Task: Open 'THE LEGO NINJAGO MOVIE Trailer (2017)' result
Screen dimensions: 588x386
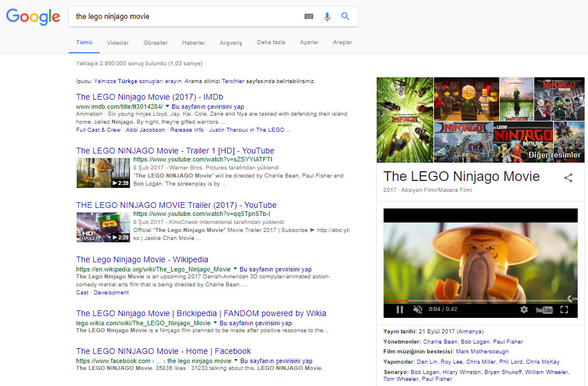Action: click(176, 205)
